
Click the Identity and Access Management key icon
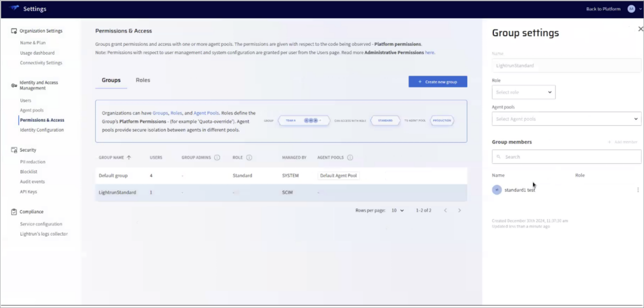click(14, 85)
